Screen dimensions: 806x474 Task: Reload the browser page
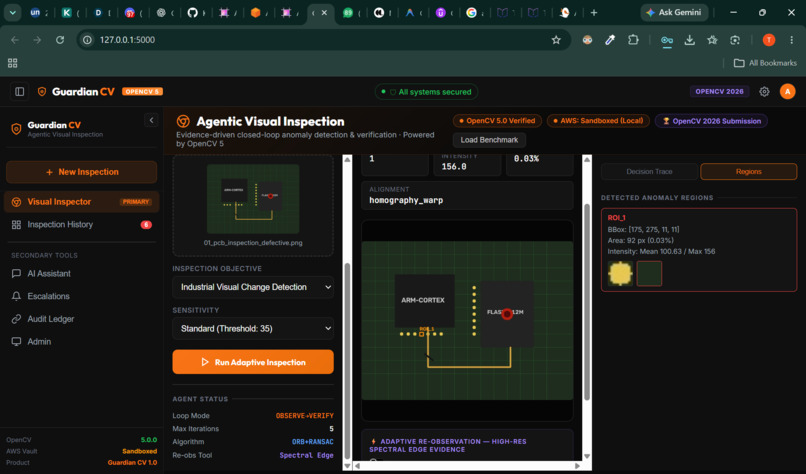60,40
